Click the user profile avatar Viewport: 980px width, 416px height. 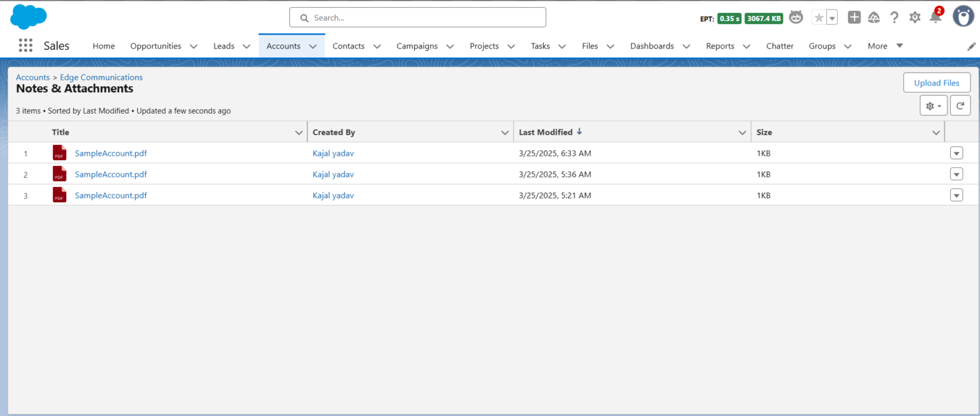coord(963,17)
